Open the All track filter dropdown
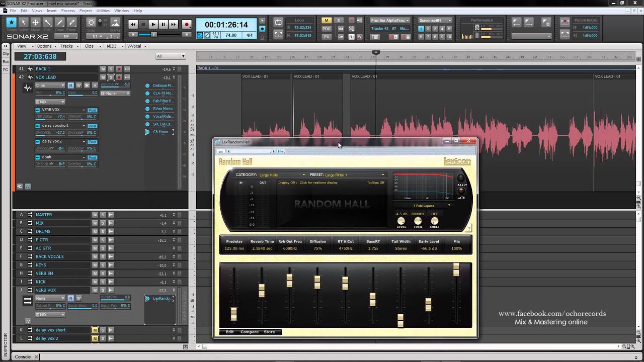This screenshot has width=644, height=362. 170,56
